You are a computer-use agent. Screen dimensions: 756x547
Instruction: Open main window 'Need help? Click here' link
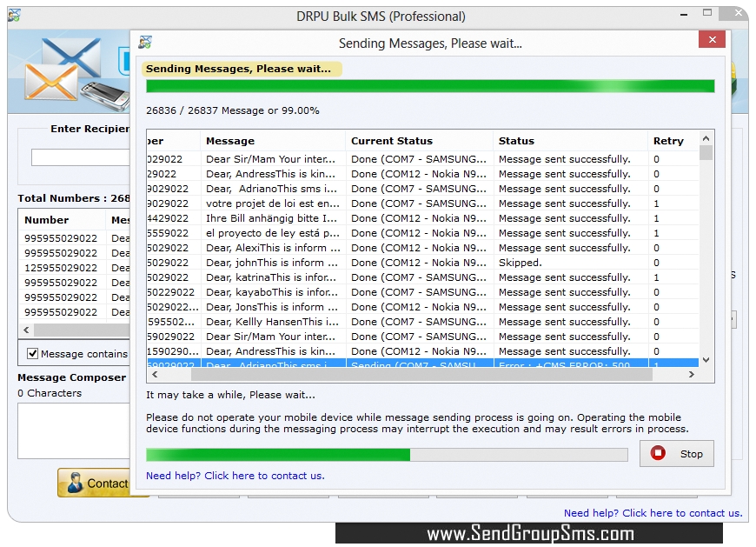coord(653,513)
